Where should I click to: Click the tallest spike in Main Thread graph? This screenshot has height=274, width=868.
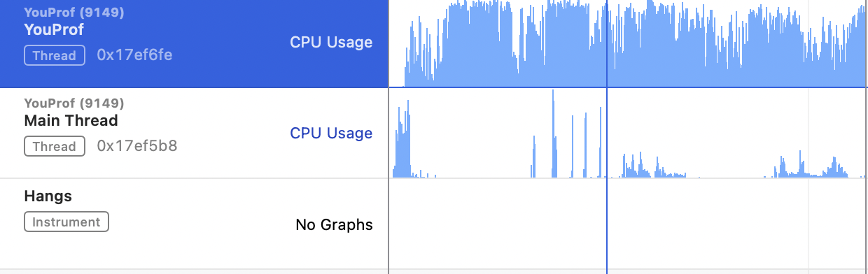coord(553,133)
